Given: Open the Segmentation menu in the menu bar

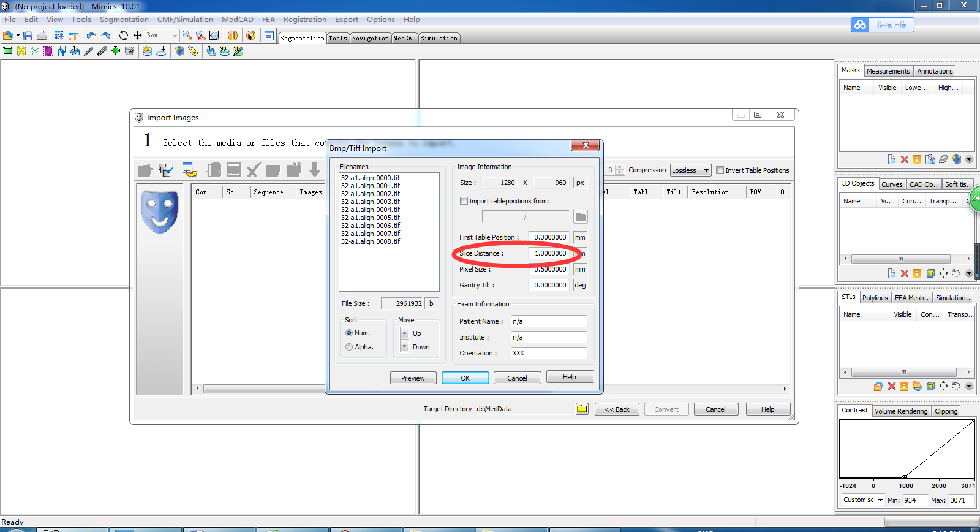Looking at the screenshot, I should coord(124,20).
